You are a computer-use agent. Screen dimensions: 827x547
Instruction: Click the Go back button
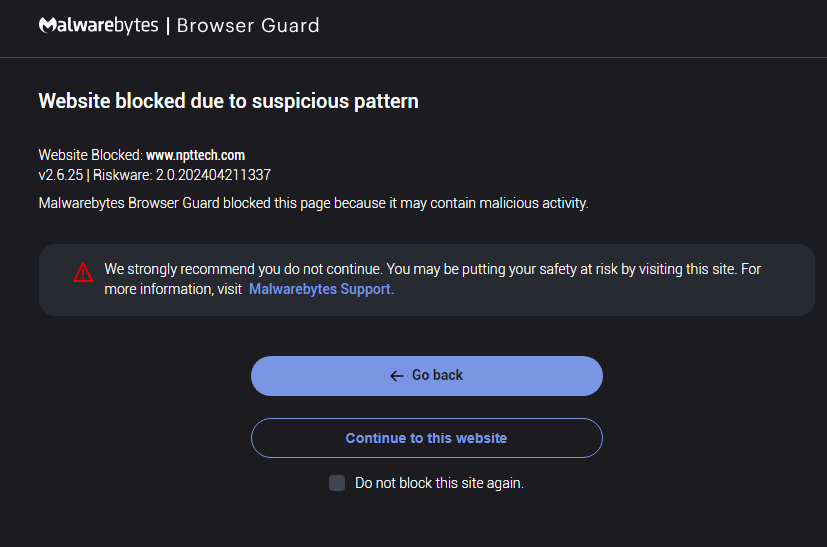tap(427, 376)
